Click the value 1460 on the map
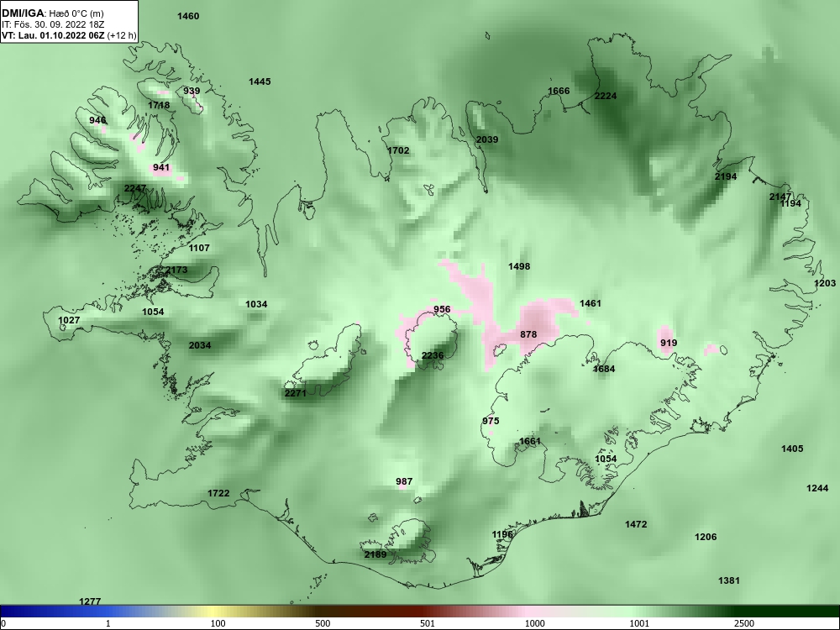Viewport: 840px width, 630px height. point(188,16)
